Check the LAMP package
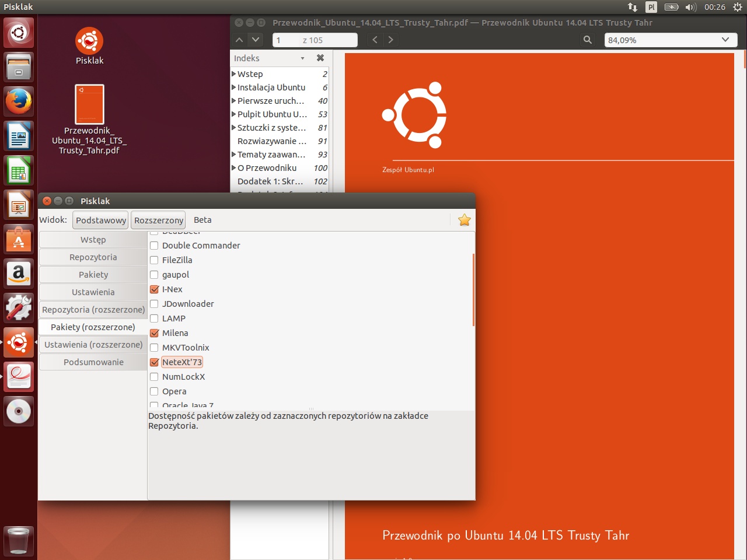This screenshot has height=560, width=747. pyautogui.click(x=154, y=318)
